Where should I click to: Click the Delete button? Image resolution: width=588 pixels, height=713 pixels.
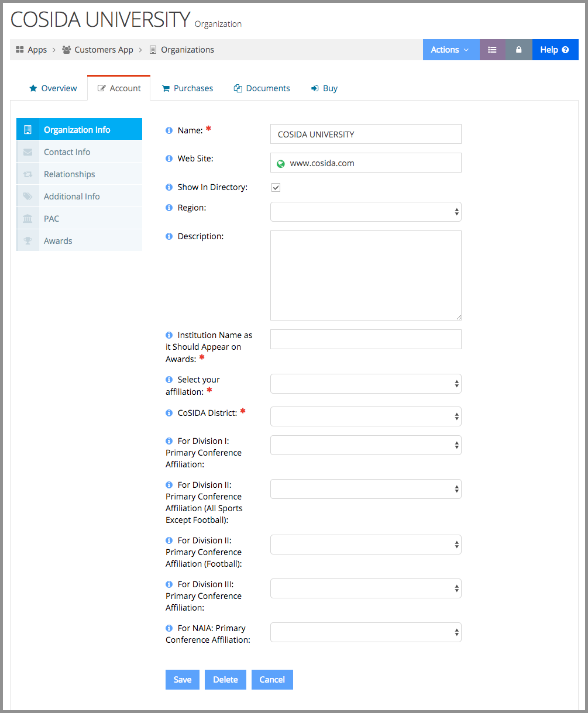click(225, 680)
